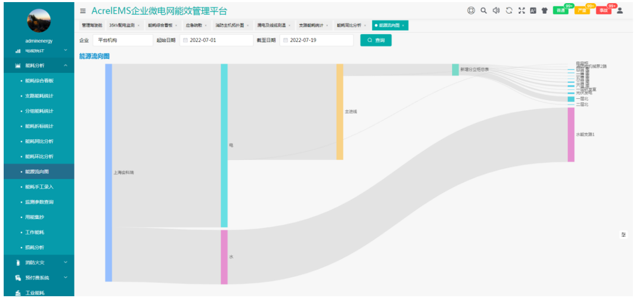Click the language translate icon
Screen dimensions: 644x302
click(x=533, y=11)
